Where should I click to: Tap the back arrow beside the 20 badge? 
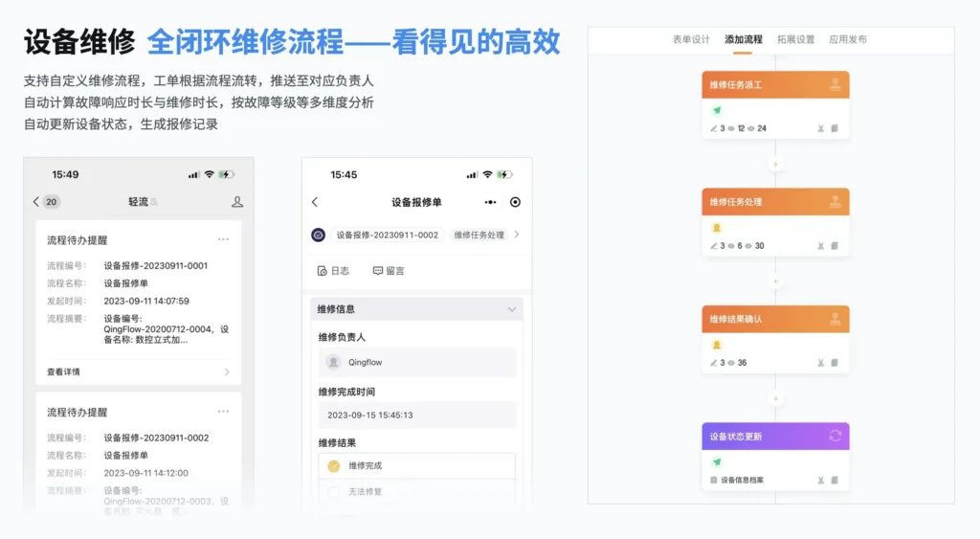click(x=36, y=202)
